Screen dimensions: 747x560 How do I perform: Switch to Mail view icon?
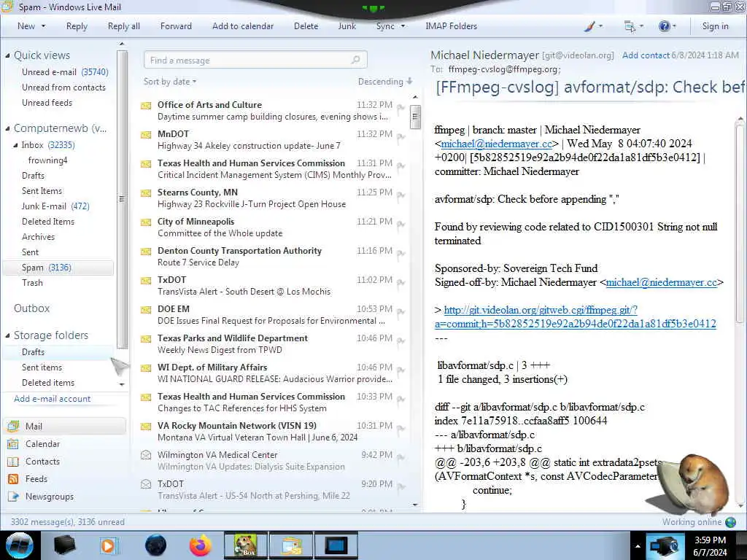[x=13, y=426]
